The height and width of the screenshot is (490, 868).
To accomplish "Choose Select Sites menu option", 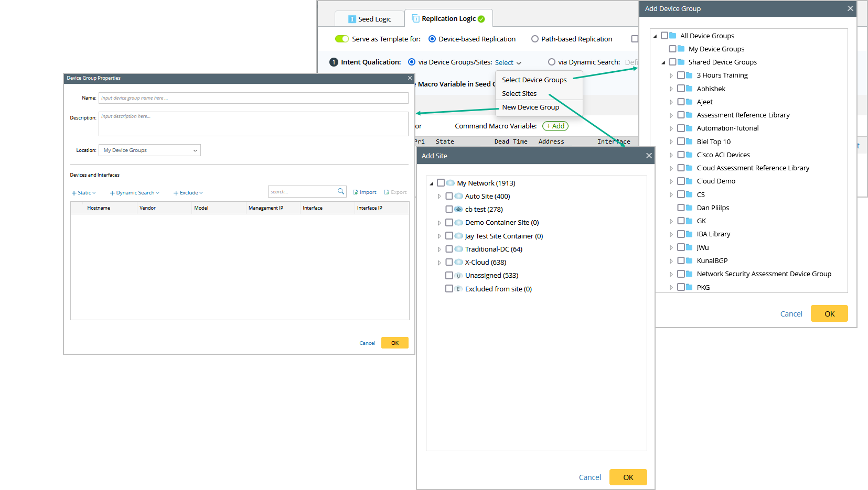I will click(519, 93).
